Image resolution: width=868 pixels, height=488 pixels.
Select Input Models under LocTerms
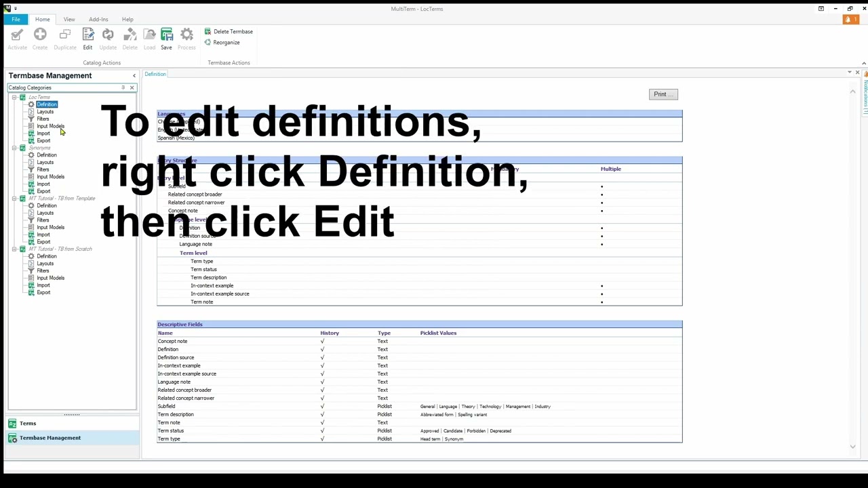(x=51, y=126)
